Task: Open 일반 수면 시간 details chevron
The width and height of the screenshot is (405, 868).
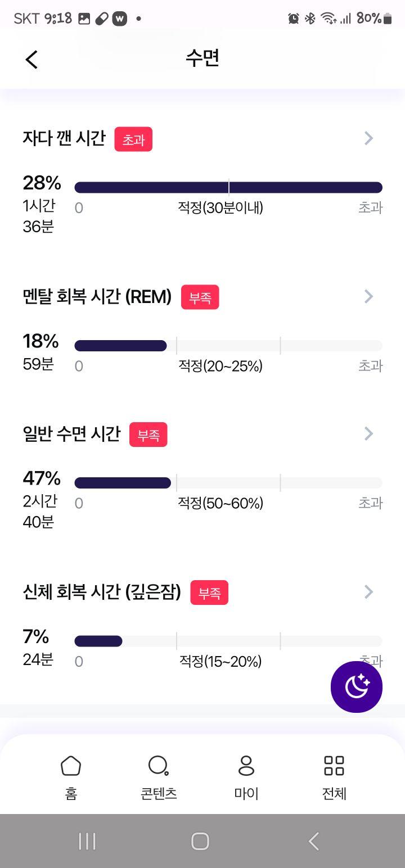Action: (x=369, y=433)
